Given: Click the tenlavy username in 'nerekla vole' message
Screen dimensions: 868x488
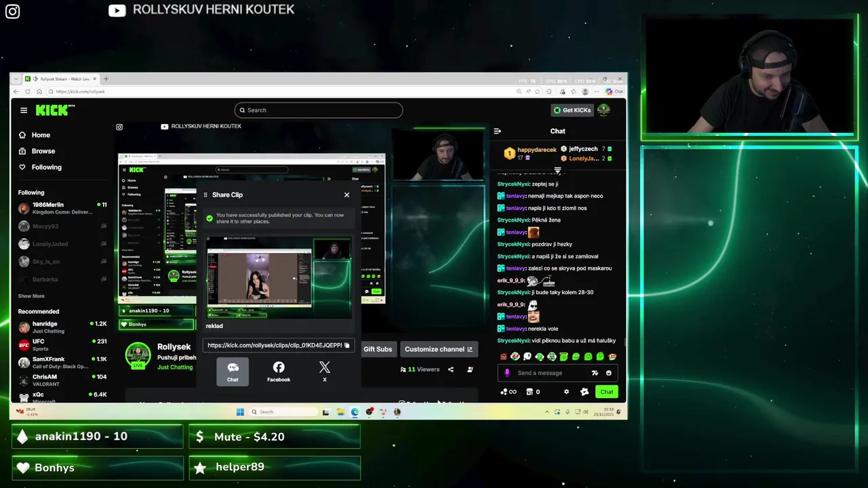Looking at the screenshot, I should 515,329.
